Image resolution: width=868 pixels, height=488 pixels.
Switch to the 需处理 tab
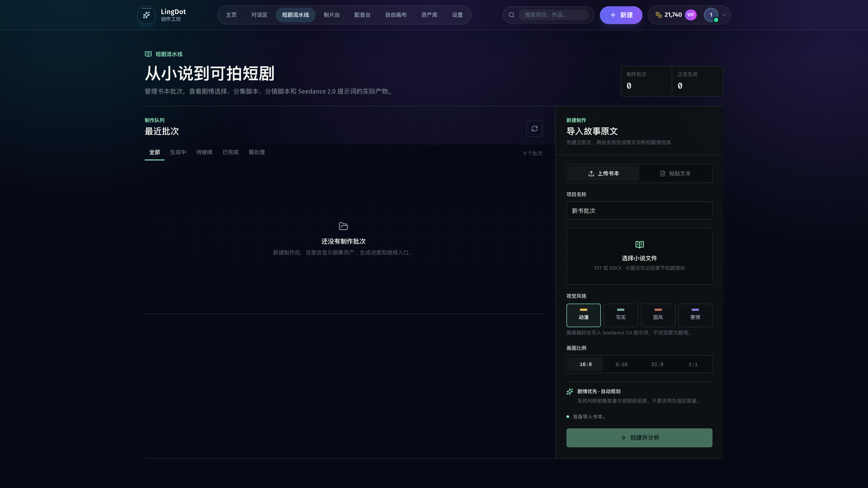[256, 152]
